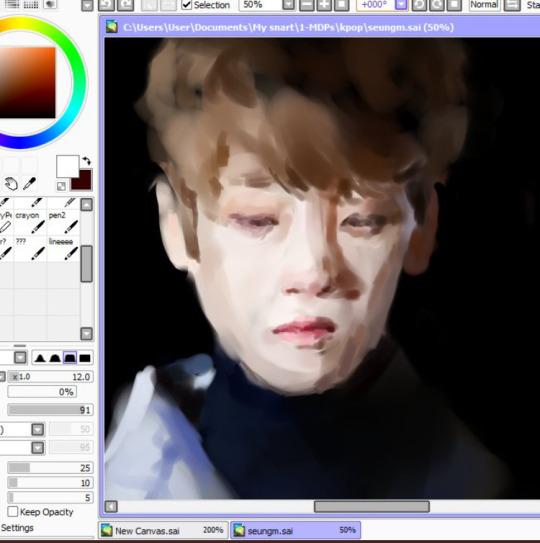Click the slider showing value 25

pos(51,468)
